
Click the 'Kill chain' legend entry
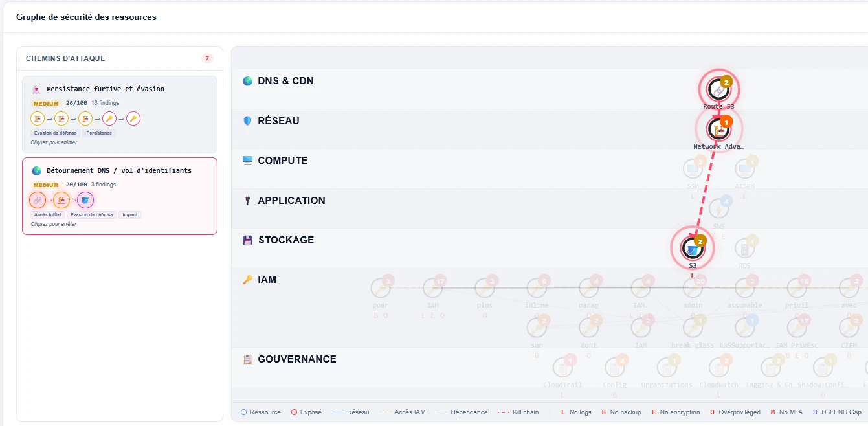518,412
